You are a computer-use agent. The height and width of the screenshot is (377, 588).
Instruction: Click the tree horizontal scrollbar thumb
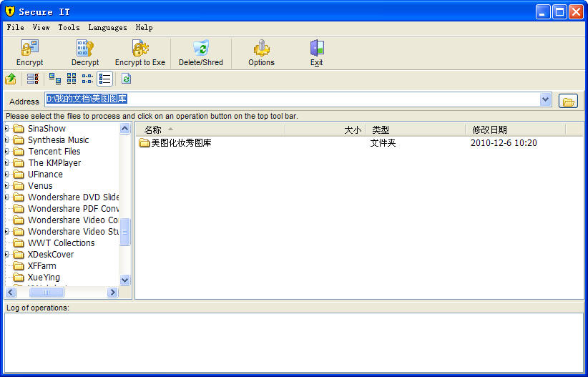pos(46,292)
